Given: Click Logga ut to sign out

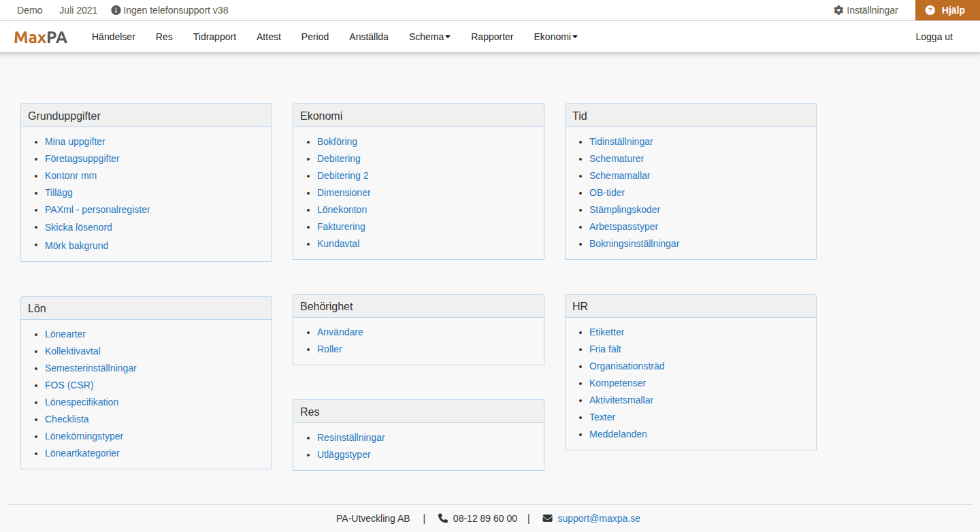Looking at the screenshot, I should coord(934,37).
